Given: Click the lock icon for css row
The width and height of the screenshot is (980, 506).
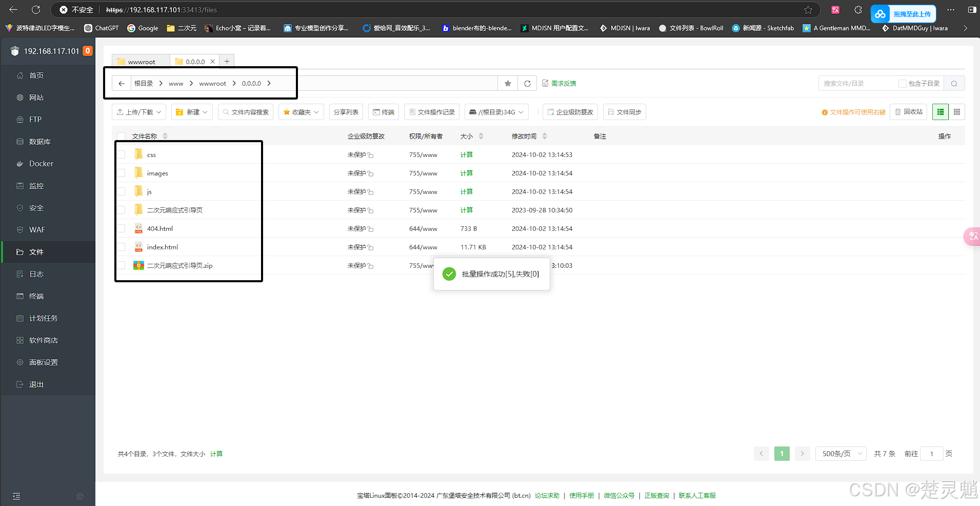Looking at the screenshot, I should 370,155.
